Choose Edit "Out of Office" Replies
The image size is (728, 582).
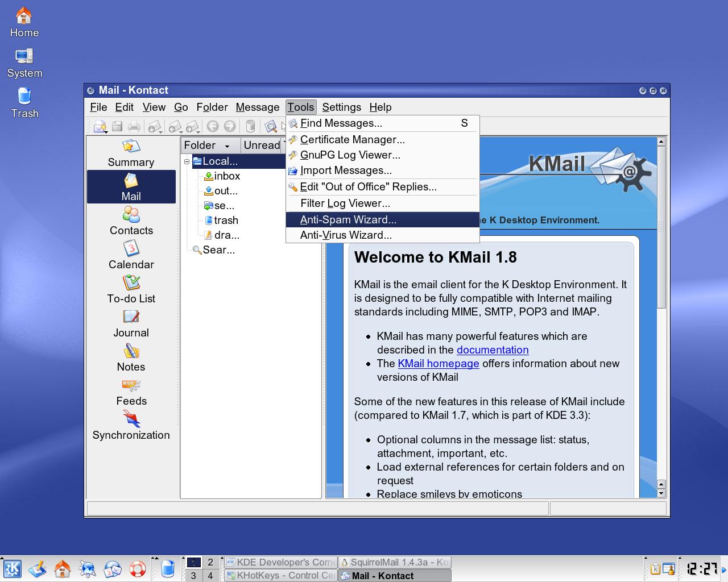point(383,187)
